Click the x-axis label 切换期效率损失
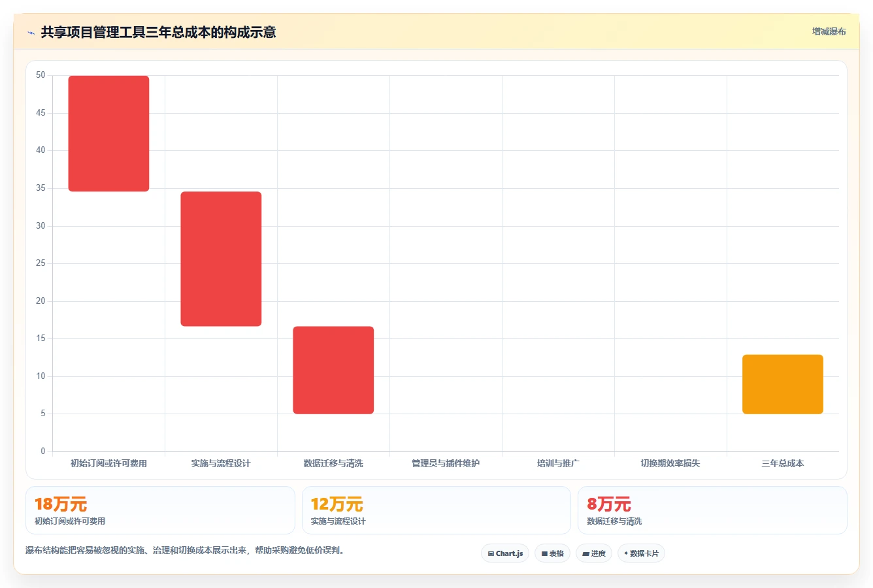 670,463
